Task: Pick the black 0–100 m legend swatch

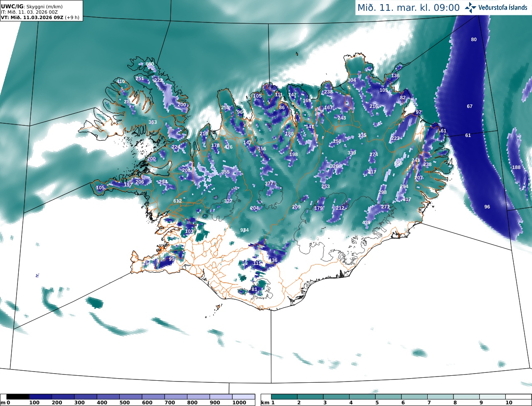Action: tap(18, 397)
